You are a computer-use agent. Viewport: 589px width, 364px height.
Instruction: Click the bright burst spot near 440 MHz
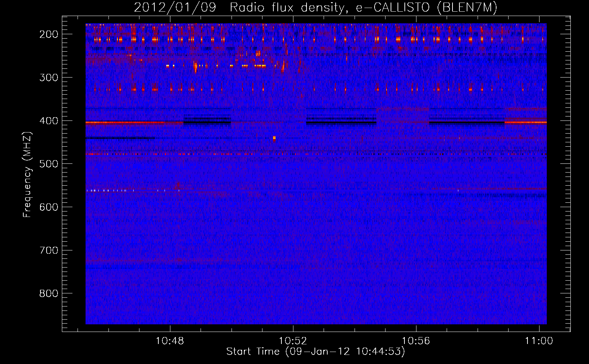coord(274,138)
